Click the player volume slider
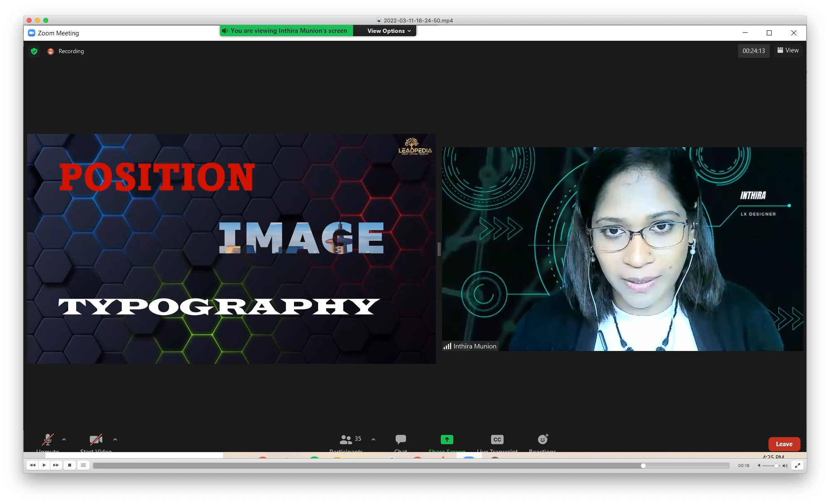 [772, 466]
